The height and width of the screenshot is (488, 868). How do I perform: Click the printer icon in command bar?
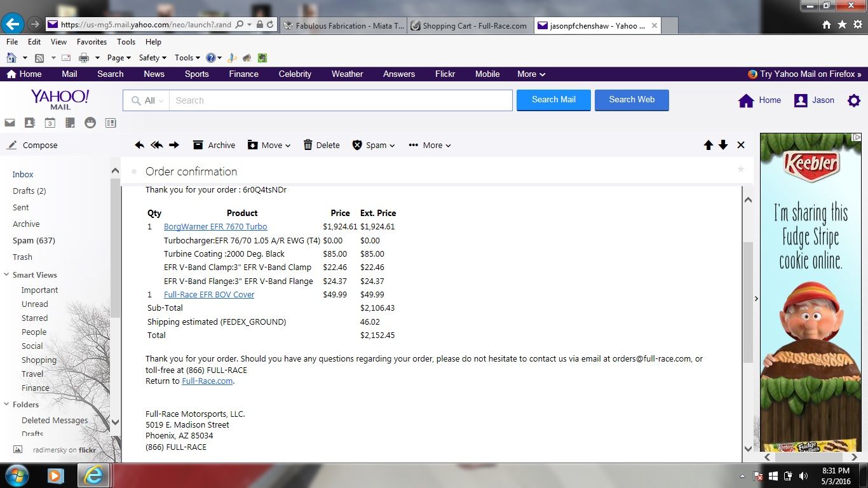tap(83, 58)
